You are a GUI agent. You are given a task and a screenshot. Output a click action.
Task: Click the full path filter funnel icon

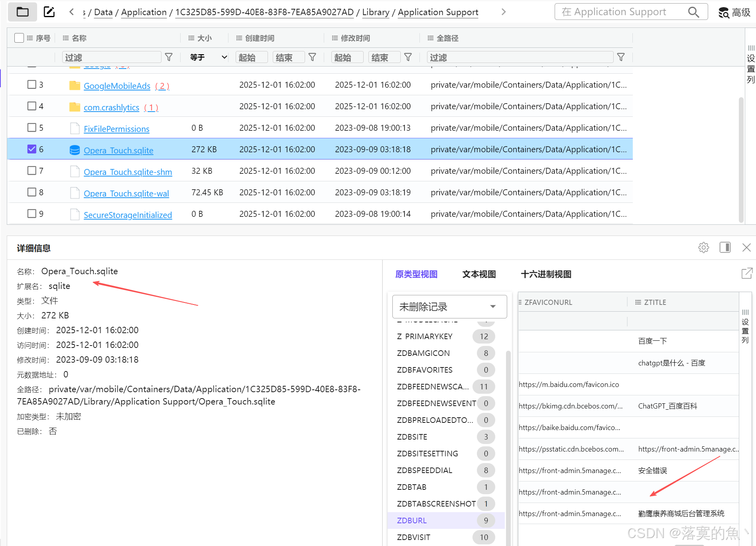coord(621,57)
